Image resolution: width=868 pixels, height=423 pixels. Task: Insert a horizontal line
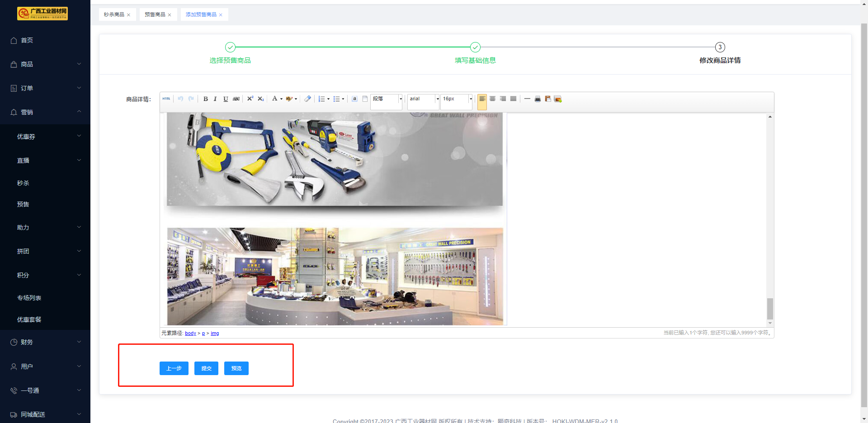coord(527,99)
